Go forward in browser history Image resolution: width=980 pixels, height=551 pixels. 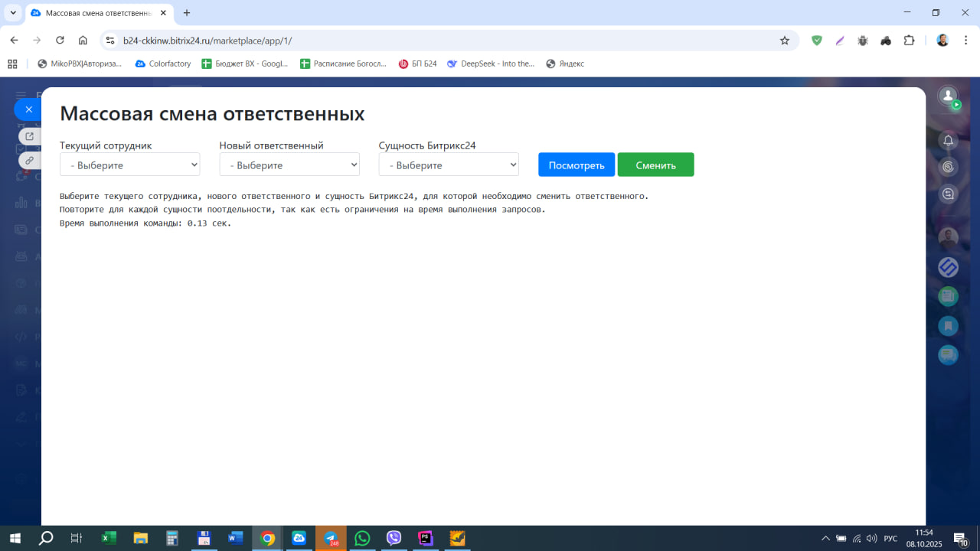pos(37,41)
